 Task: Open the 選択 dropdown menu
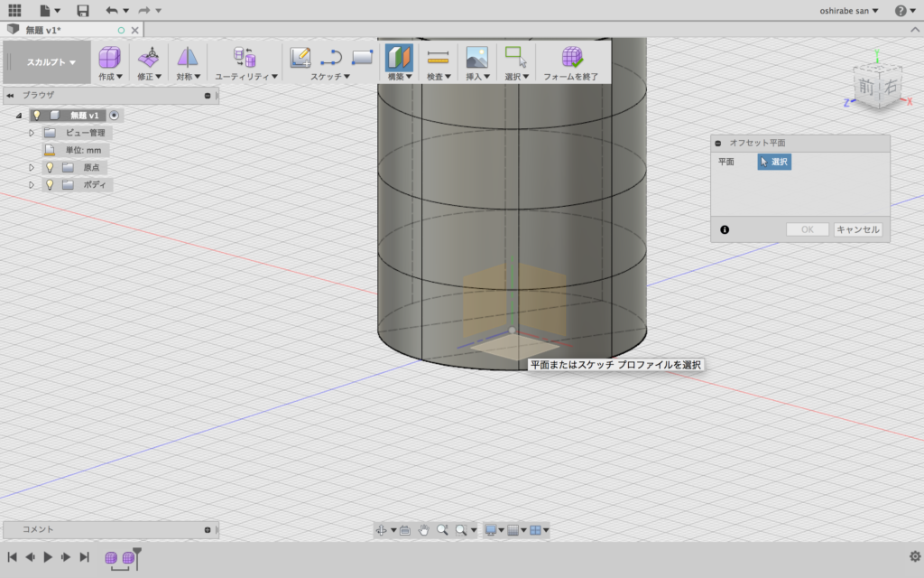tap(516, 77)
